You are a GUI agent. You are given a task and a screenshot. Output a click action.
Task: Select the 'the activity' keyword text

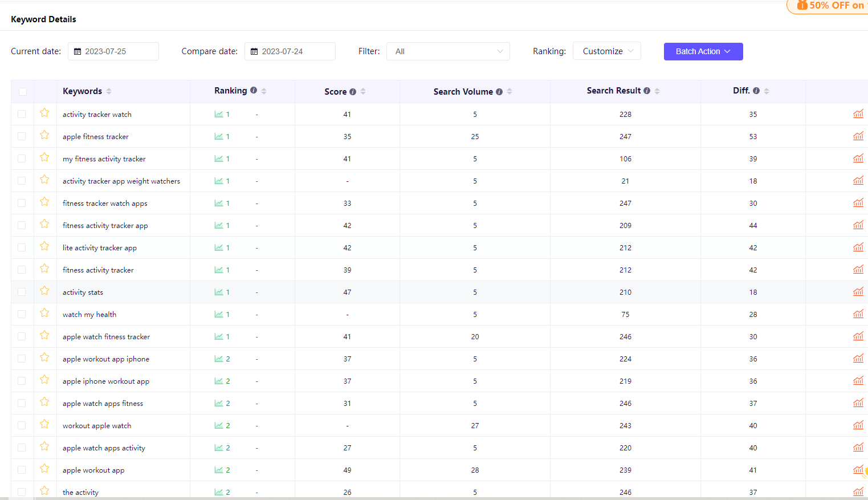coord(80,492)
